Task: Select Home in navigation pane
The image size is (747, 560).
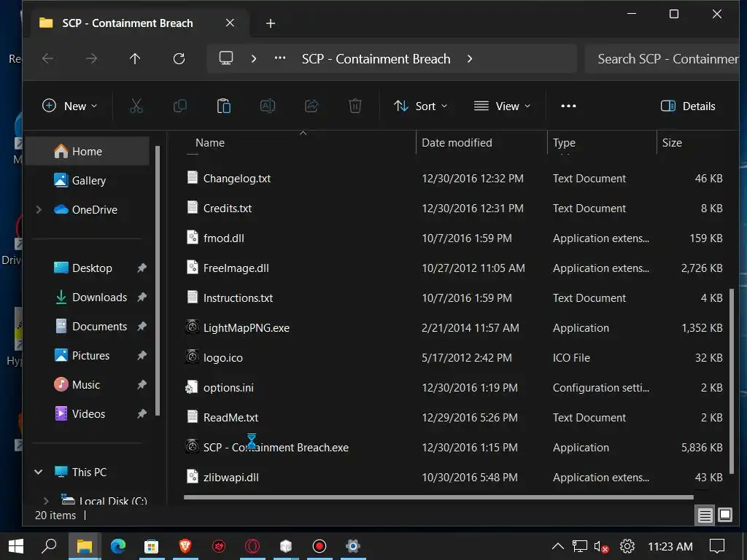Action: click(88, 151)
